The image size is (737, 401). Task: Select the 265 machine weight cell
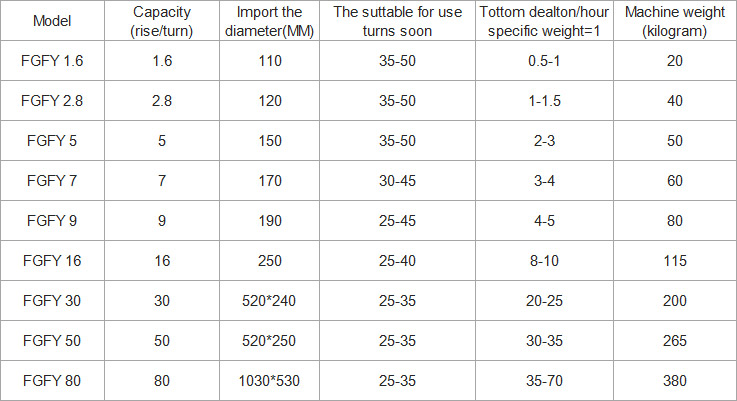pos(674,340)
